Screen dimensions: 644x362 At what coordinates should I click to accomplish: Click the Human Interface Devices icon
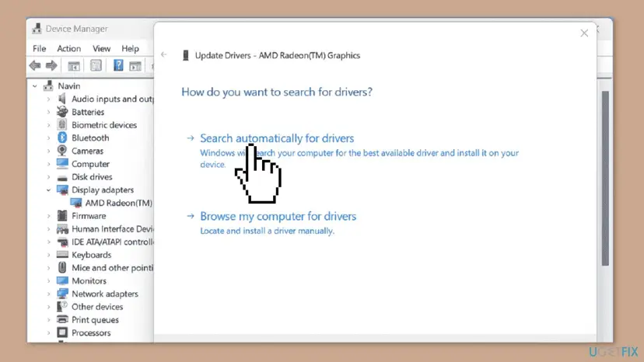click(62, 228)
